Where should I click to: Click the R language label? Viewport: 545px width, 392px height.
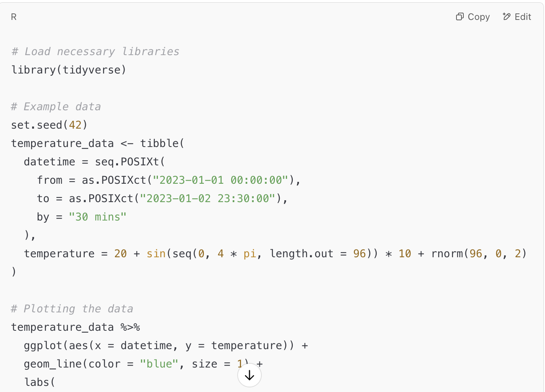point(13,17)
